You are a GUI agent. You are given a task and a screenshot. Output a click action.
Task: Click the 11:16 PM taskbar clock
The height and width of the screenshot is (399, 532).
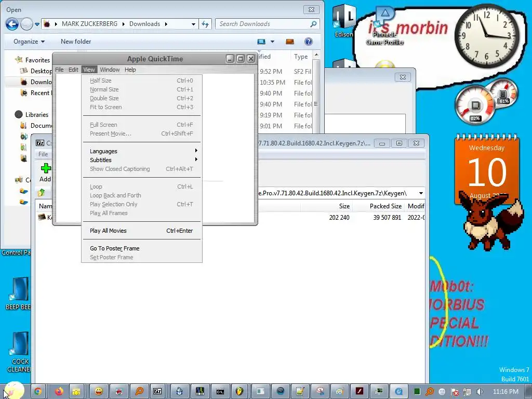(506, 392)
